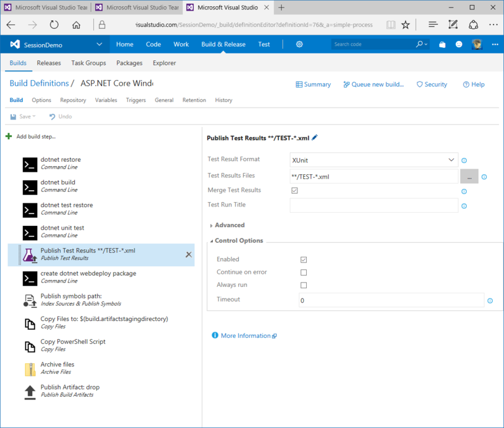Click the dotnet unit test step icon

(x=30, y=233)
